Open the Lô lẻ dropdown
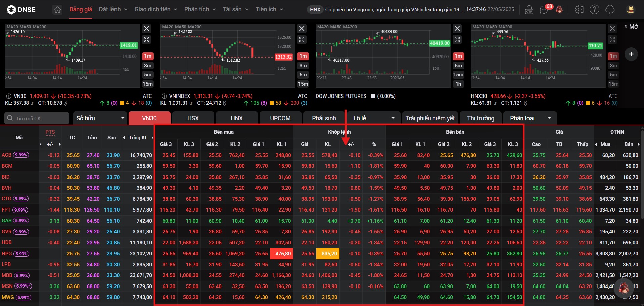 [374, 118]
